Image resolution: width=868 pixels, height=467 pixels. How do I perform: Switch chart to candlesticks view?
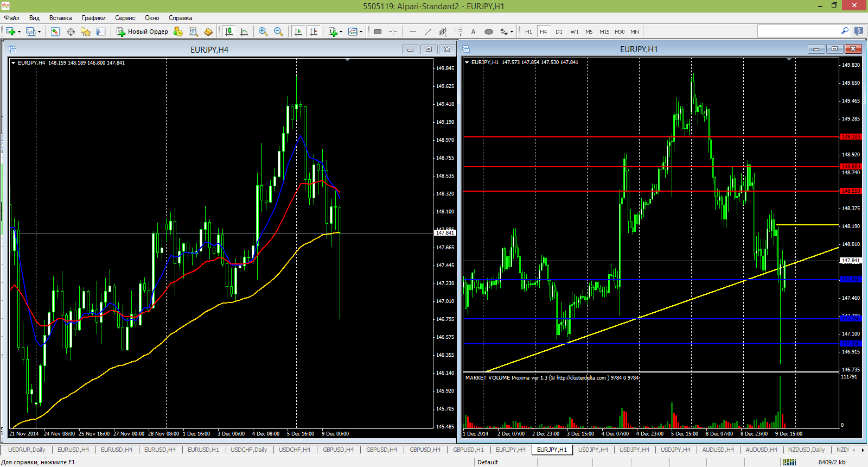pos(229,31)
